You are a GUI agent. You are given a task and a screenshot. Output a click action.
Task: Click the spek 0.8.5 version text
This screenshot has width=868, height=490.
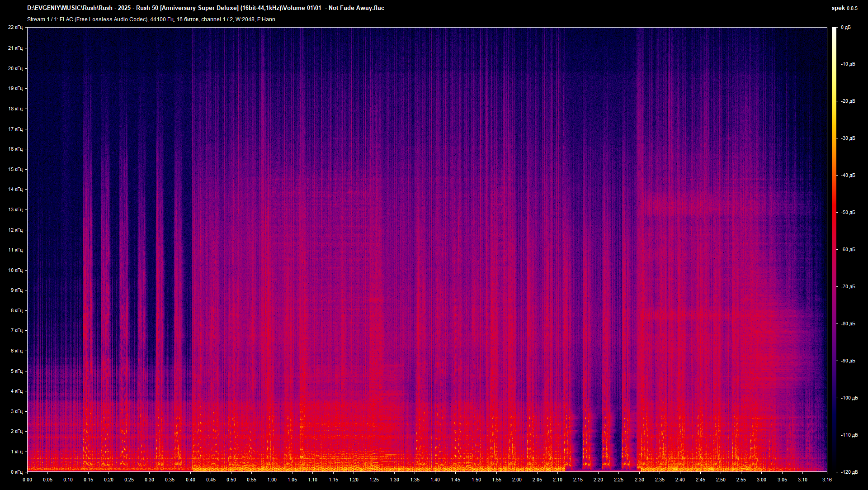click(x=844, y=8)
